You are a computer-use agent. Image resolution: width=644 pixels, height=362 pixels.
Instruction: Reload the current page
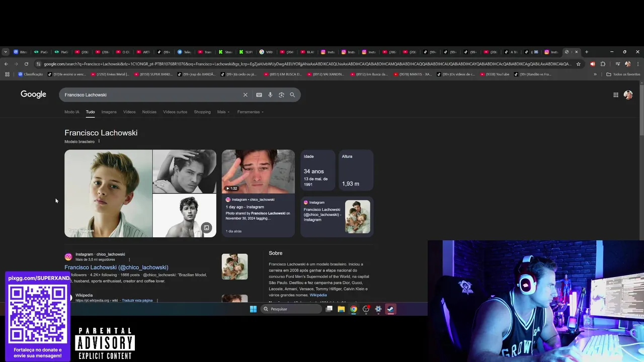click(x=26, y=64)
